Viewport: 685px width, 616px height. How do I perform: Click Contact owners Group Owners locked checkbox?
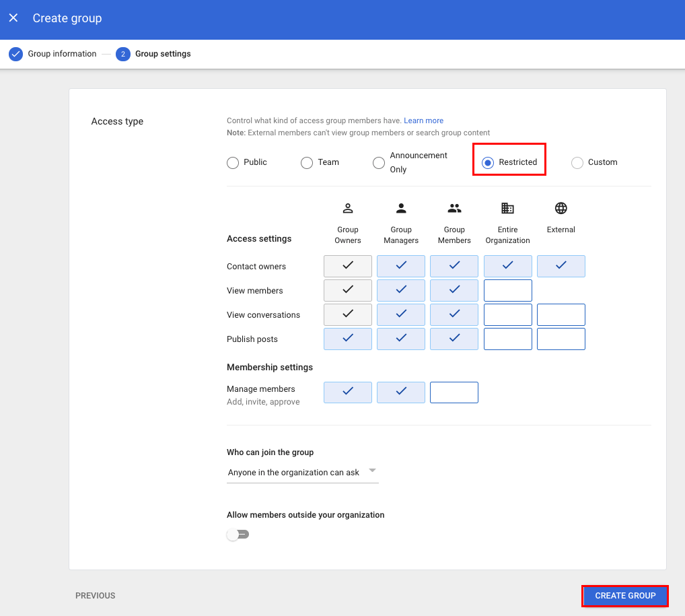348,266
